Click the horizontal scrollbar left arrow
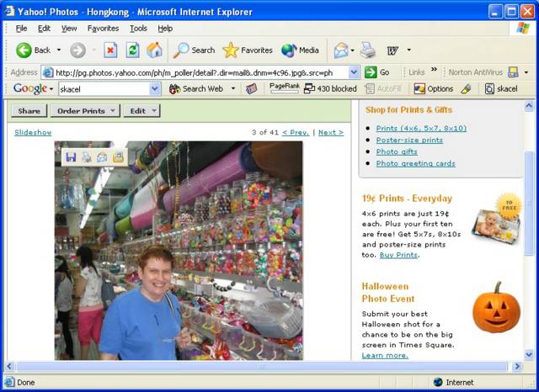539x392 pixels. (x=9, y=367)
